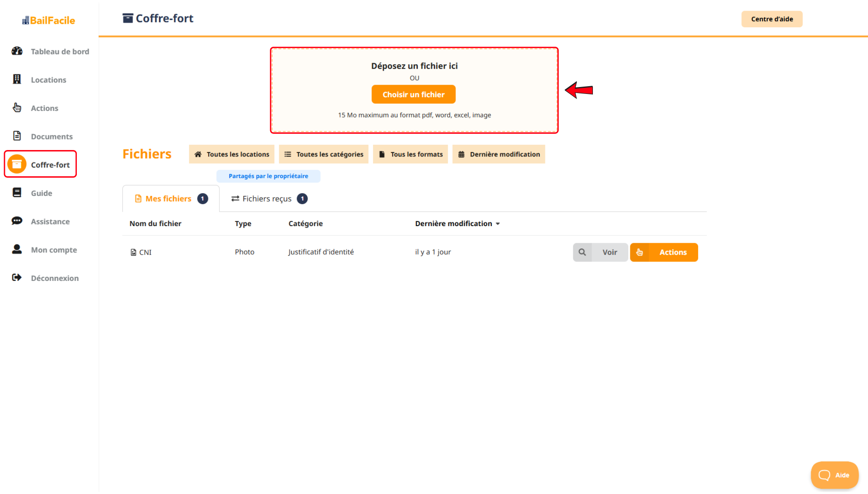Click the magnifier icon on Voir button
This screenshot has height=494, width=868.
(582, 252)
